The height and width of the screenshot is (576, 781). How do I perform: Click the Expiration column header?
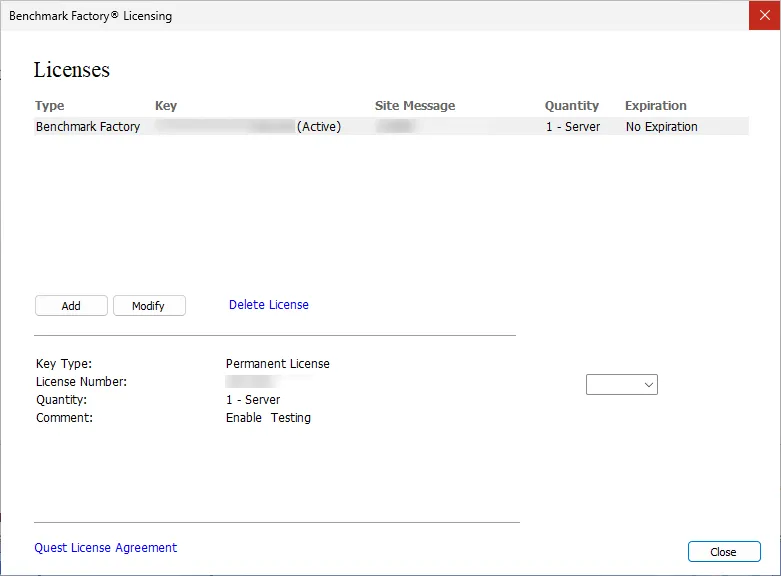pos(655,106)
